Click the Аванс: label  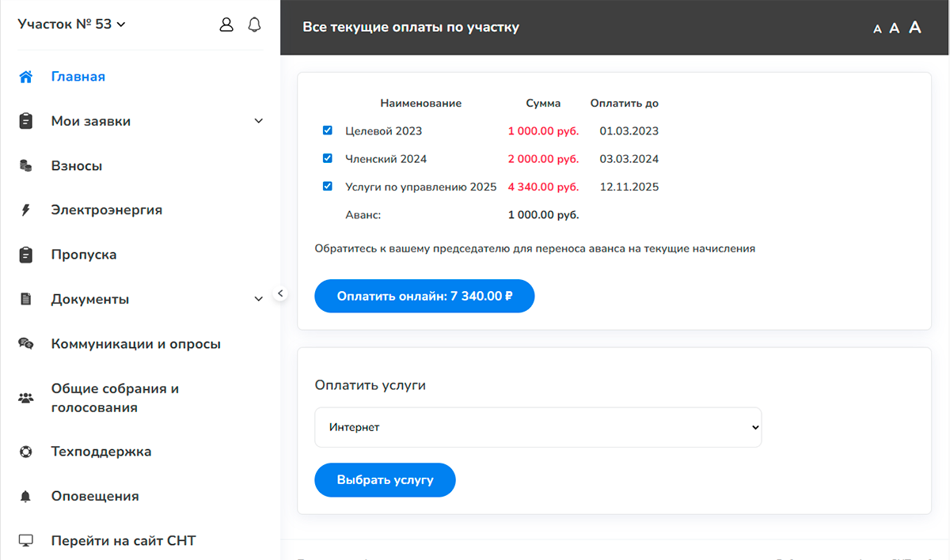point(363,214)
